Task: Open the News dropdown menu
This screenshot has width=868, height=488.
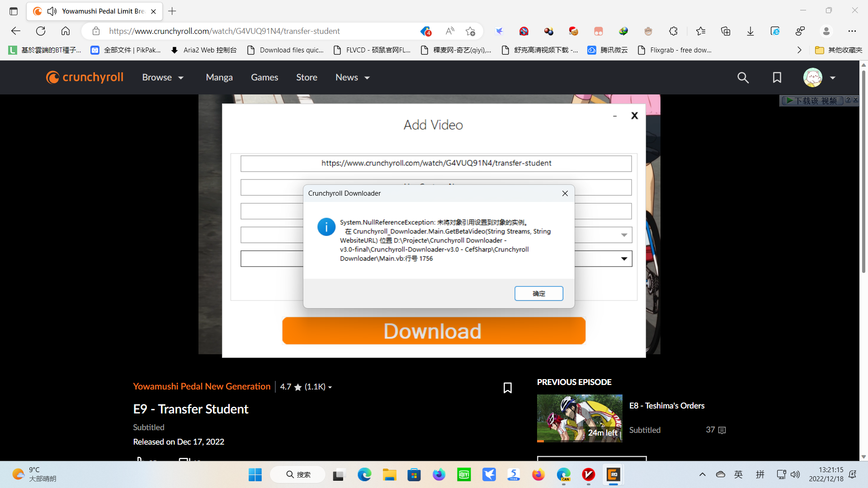Action: point(352,77)
